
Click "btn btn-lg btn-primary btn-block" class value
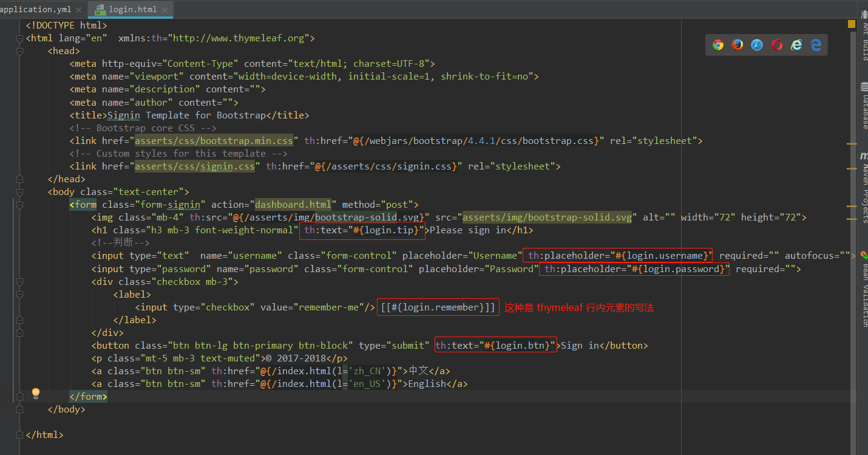261,346
